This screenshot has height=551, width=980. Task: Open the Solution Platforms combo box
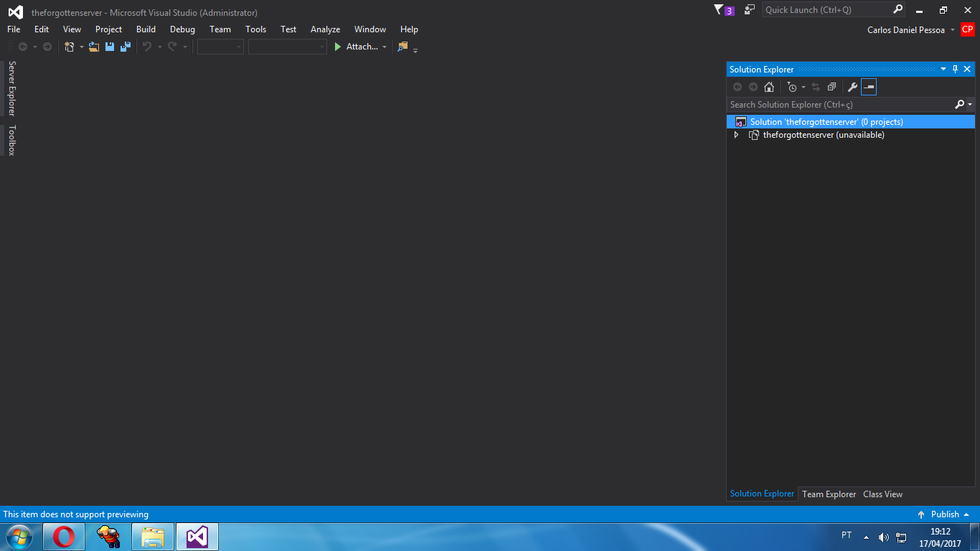click(287, 47)
